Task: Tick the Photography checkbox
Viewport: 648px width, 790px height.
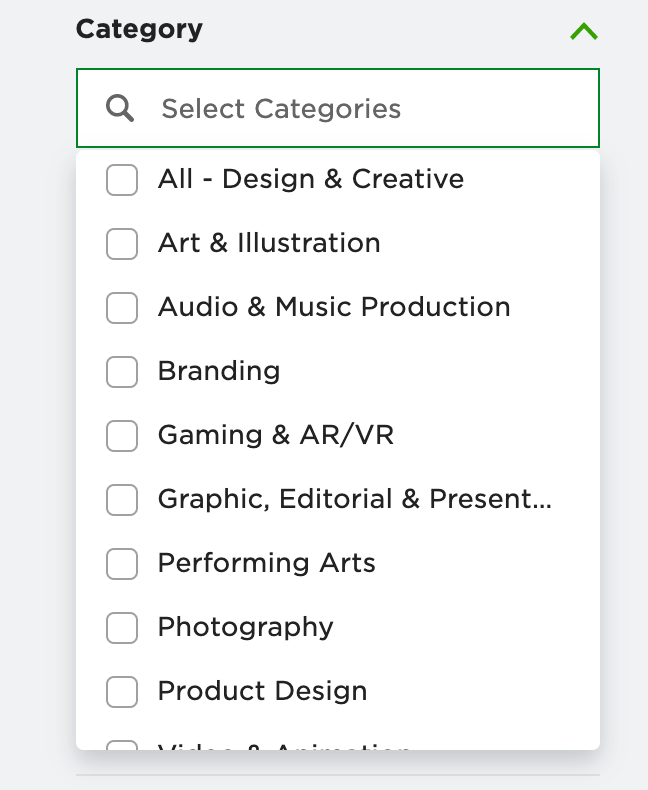Action: click(122, 628)
